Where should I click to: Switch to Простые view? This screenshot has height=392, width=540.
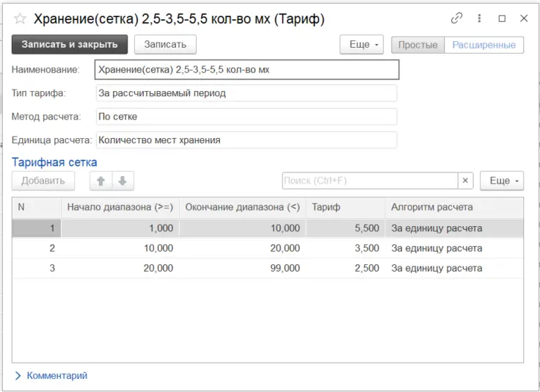pos(417,45)
